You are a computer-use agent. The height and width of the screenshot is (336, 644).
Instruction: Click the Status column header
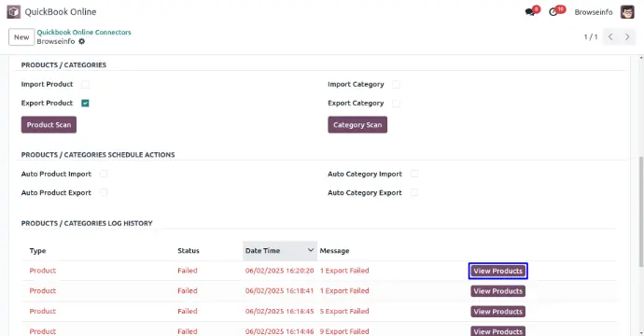[x=189, y=250]
